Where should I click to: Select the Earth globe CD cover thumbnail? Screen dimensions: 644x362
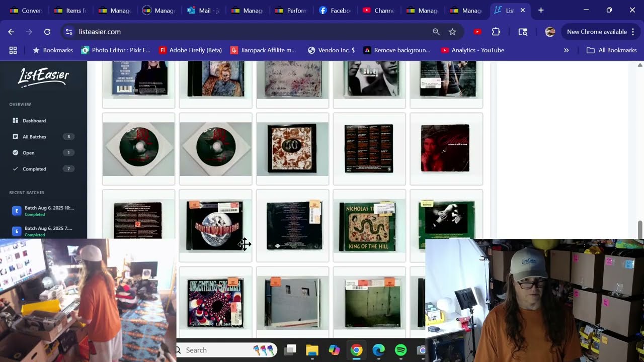[215, 226]
